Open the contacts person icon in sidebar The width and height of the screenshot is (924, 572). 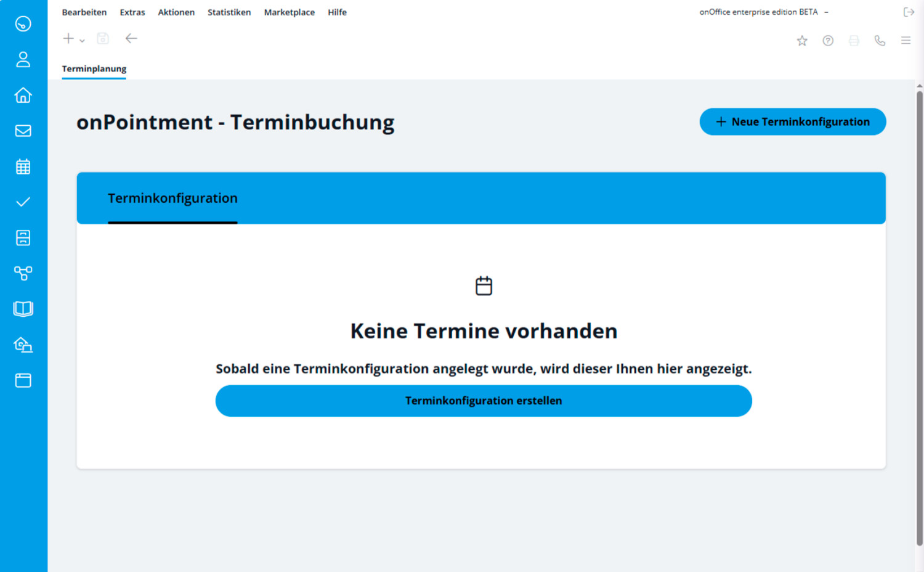point(23,59)
